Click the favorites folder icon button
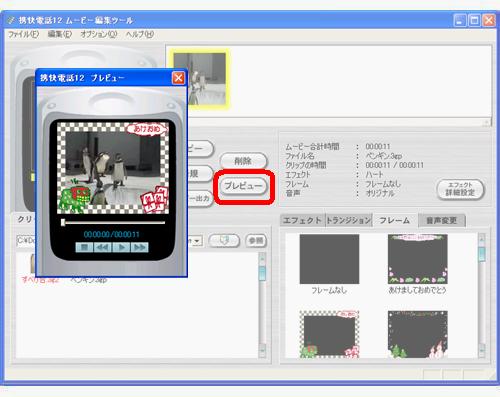This screenshot has height=397, width=500. [224, 240]
